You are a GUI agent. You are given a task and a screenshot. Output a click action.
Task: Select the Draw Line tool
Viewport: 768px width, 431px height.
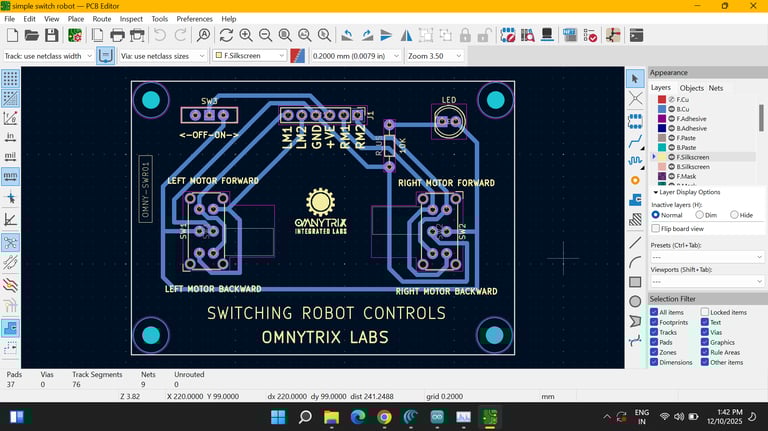coord(635,242)
